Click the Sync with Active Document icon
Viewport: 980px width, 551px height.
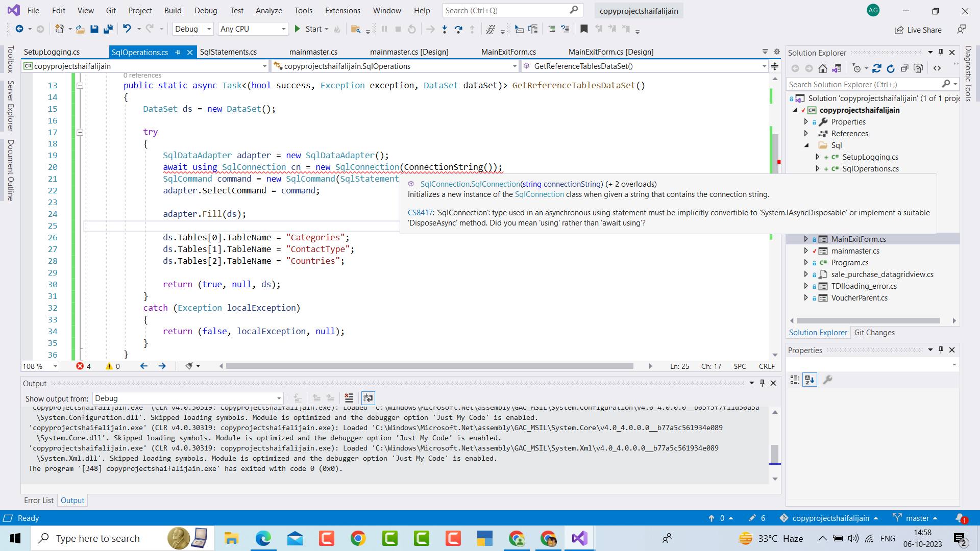877,68
